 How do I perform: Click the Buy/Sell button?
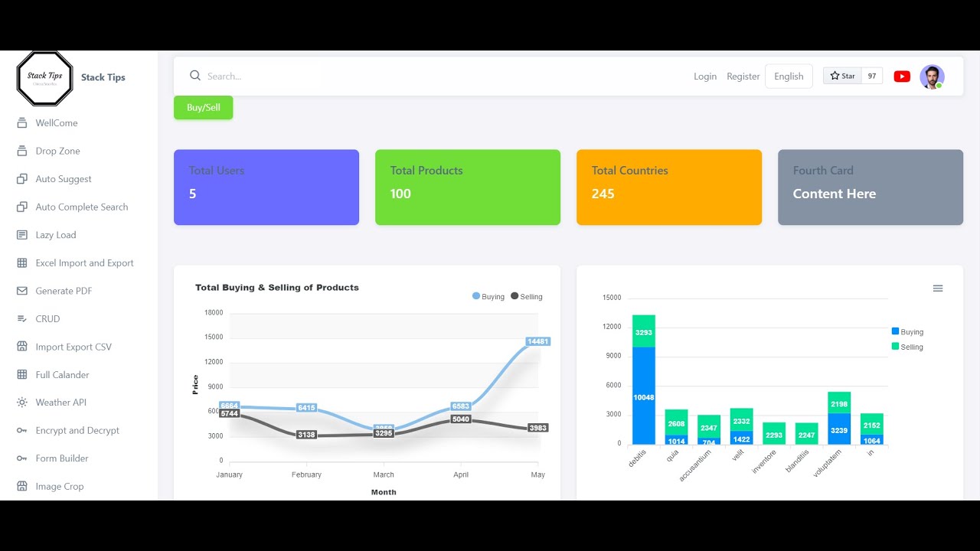203,108
